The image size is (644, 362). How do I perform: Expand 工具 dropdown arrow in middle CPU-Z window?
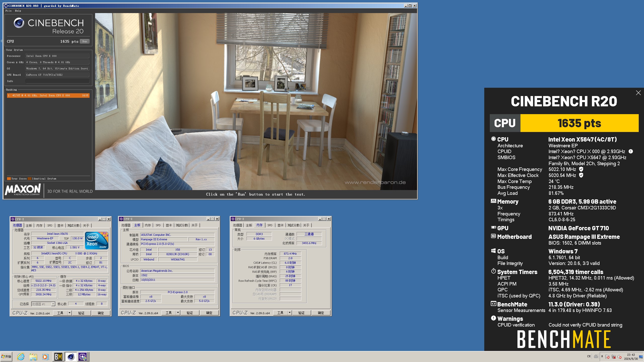(x=178, y=313)
